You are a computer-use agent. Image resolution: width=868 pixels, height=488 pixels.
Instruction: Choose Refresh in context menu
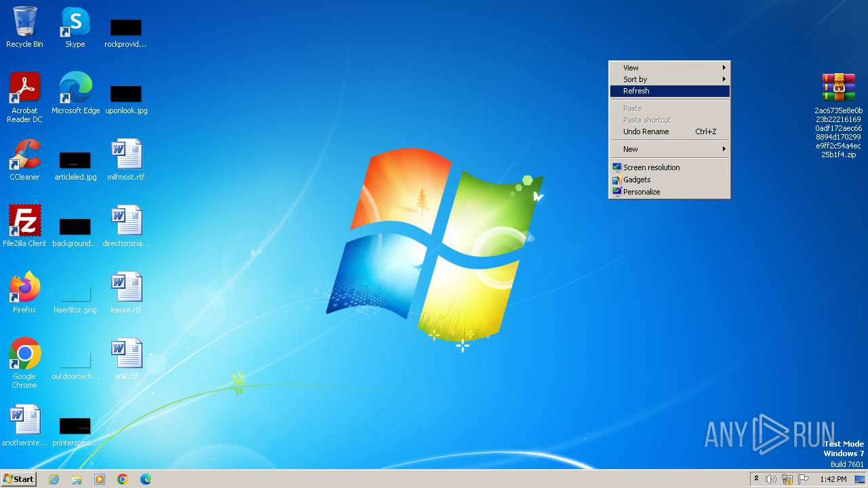(x=669, y=91)
